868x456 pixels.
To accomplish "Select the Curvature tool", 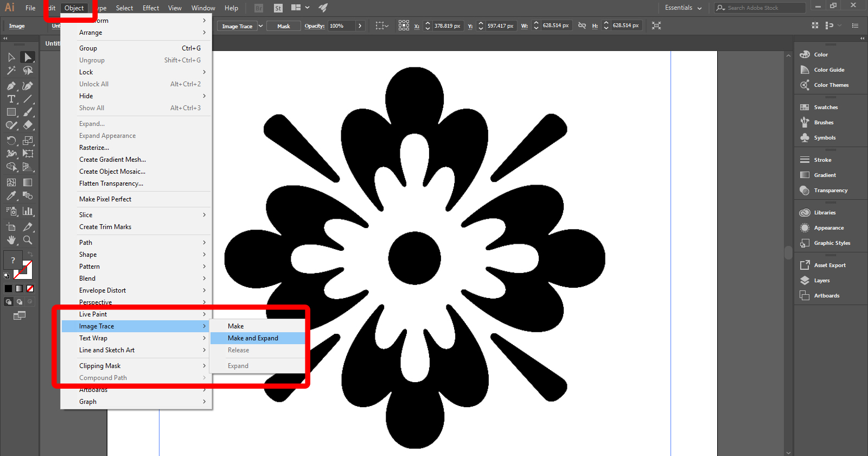I will click(x=28, y=86).
